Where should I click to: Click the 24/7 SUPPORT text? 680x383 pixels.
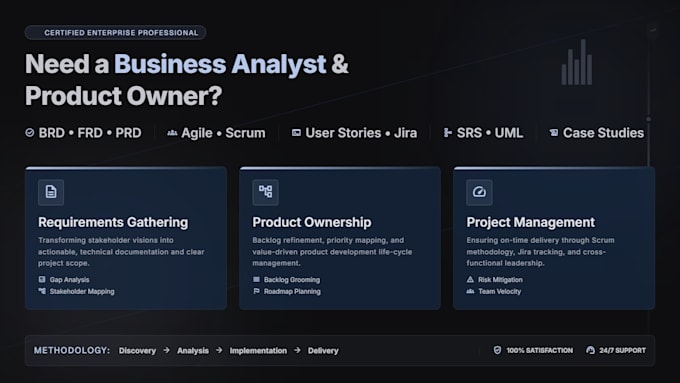[x=622, y=350]
